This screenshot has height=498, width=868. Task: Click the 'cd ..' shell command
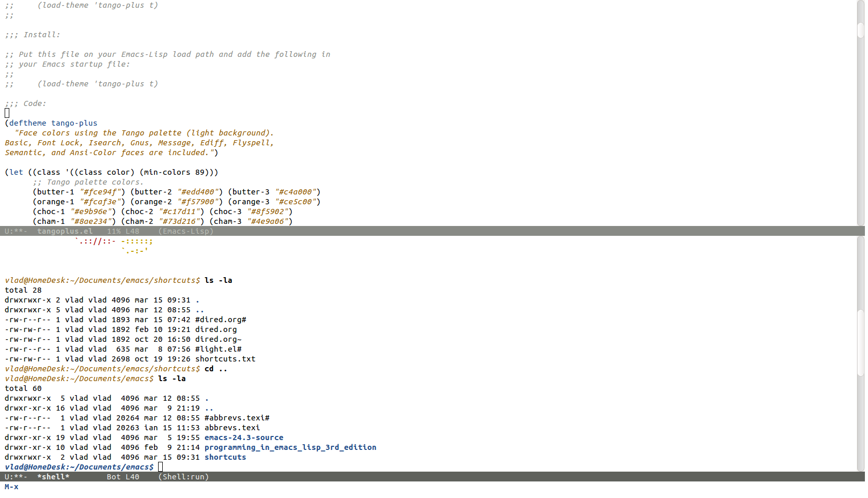[216, 369]
